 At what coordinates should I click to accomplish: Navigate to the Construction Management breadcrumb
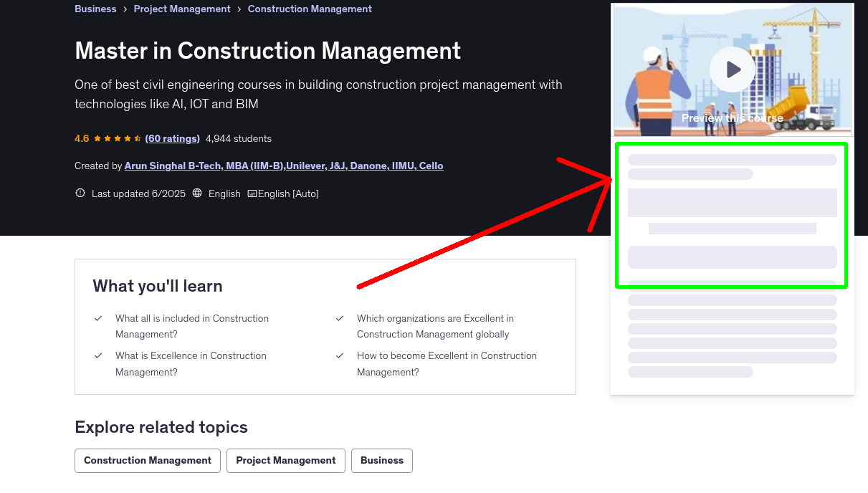point(310,9)
